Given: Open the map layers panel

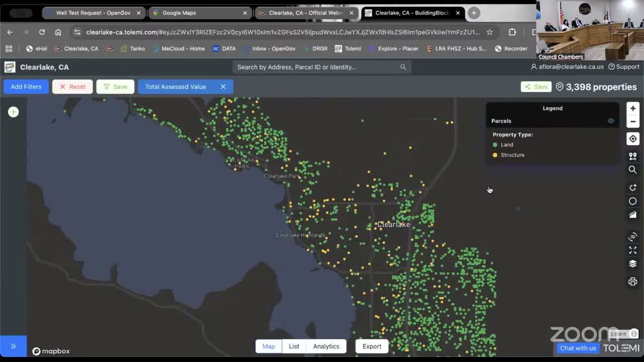Looking at the screenshot, I should click(633, 264).
